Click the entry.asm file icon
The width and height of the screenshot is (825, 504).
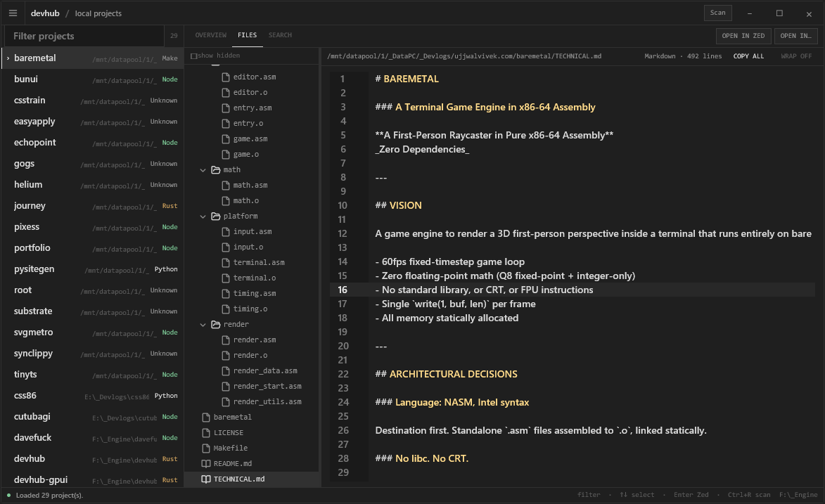pyautogui.click(x=226, y=108)
